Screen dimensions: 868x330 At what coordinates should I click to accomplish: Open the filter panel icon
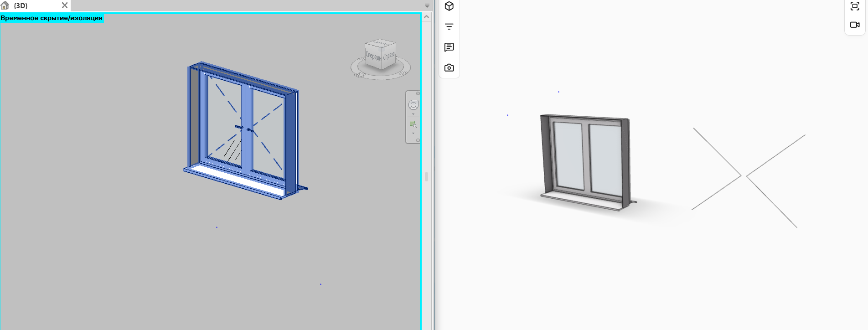point(449,26)
